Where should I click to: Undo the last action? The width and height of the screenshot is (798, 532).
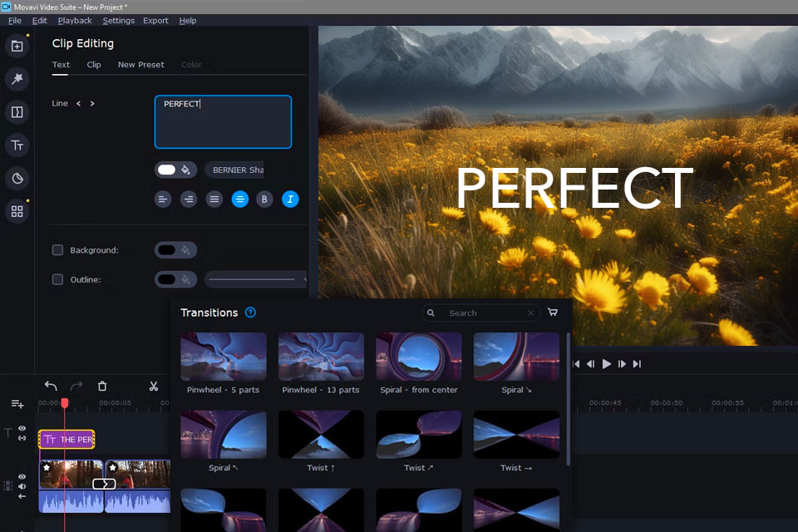coord(51,386)
